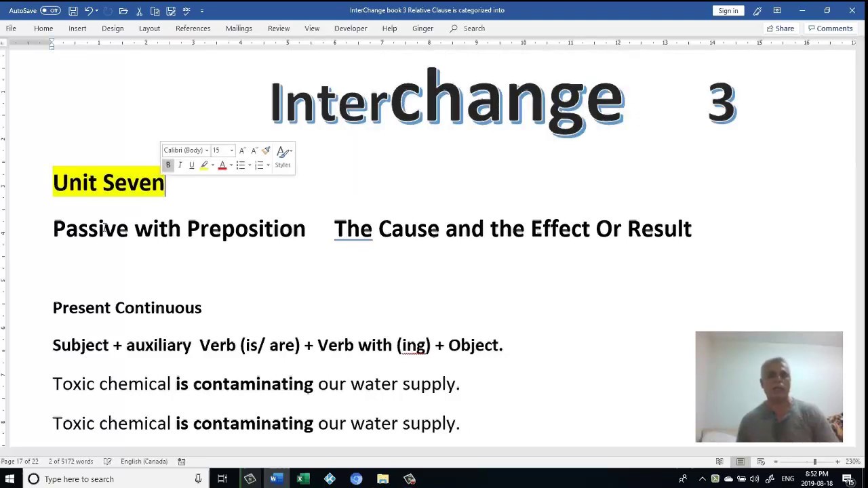This screenshot has height=488, width=868.
Task: Open the Help tab
Action: pyautogui.click(x=389, y=28)
